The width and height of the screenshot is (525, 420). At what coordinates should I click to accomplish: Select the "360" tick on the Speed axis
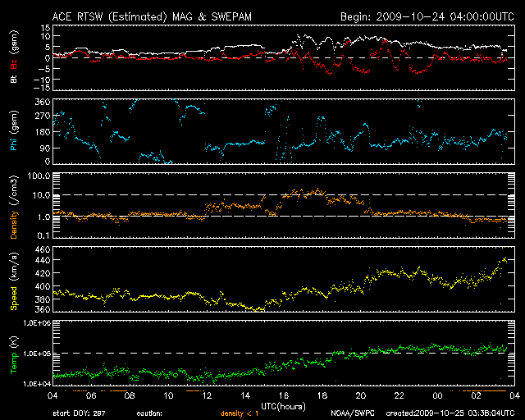pyautogui.click(x=43, y=309)
